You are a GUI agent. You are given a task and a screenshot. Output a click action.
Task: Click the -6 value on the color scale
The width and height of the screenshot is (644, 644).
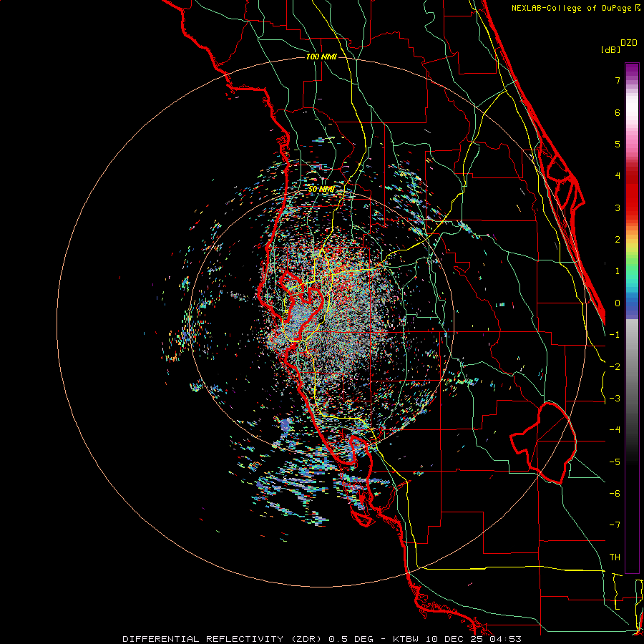pos(615,494)
